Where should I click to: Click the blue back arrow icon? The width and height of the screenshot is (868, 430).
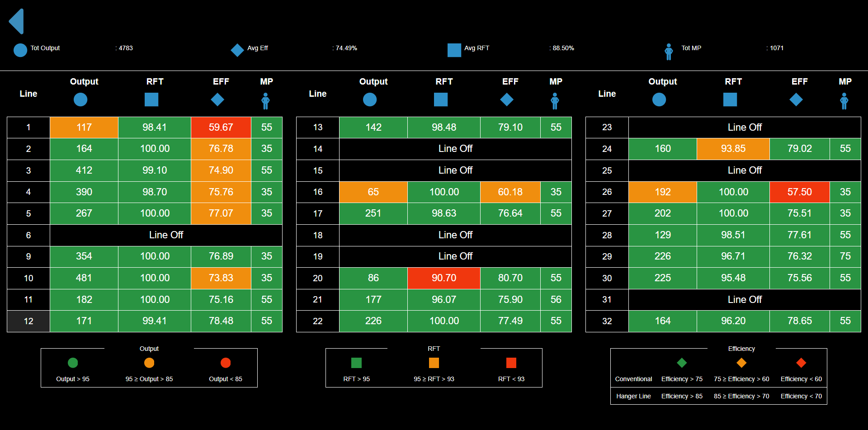(17, 21)
